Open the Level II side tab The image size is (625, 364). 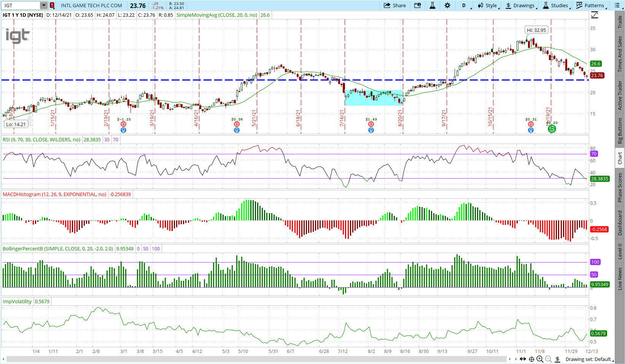(x=620, y=251)
